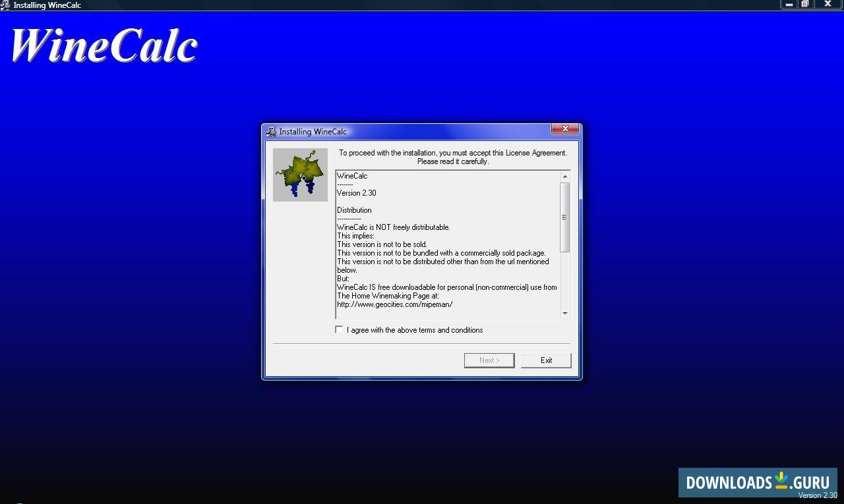Click the license agreement scrollbar thumb
This screenshot has height=504, width=844.
click(565, 217)
